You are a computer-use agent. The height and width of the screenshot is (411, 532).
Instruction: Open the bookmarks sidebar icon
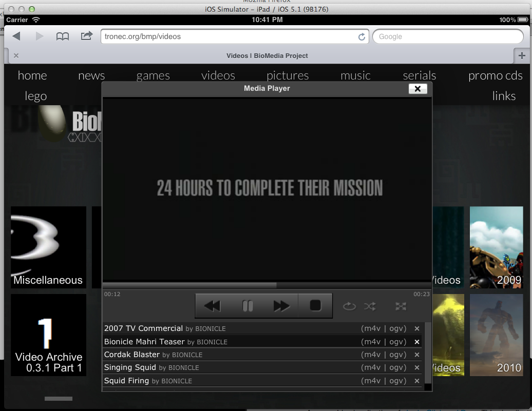tap(63, 36)
